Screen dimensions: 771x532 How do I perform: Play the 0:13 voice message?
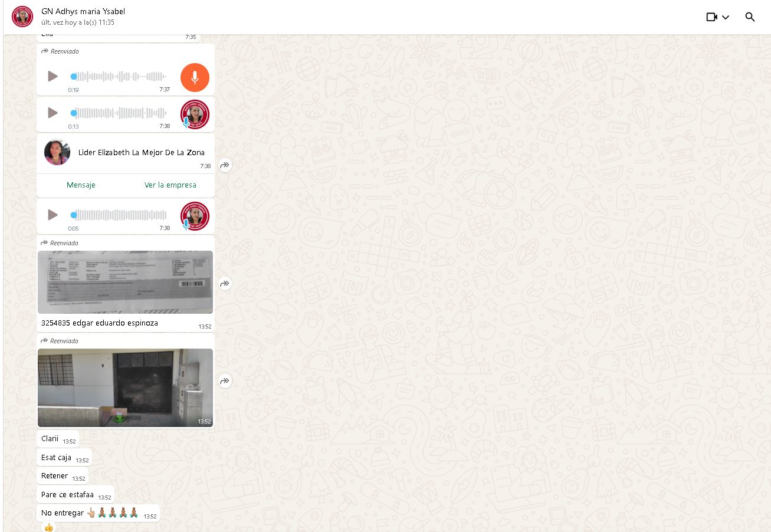point(53,113)
